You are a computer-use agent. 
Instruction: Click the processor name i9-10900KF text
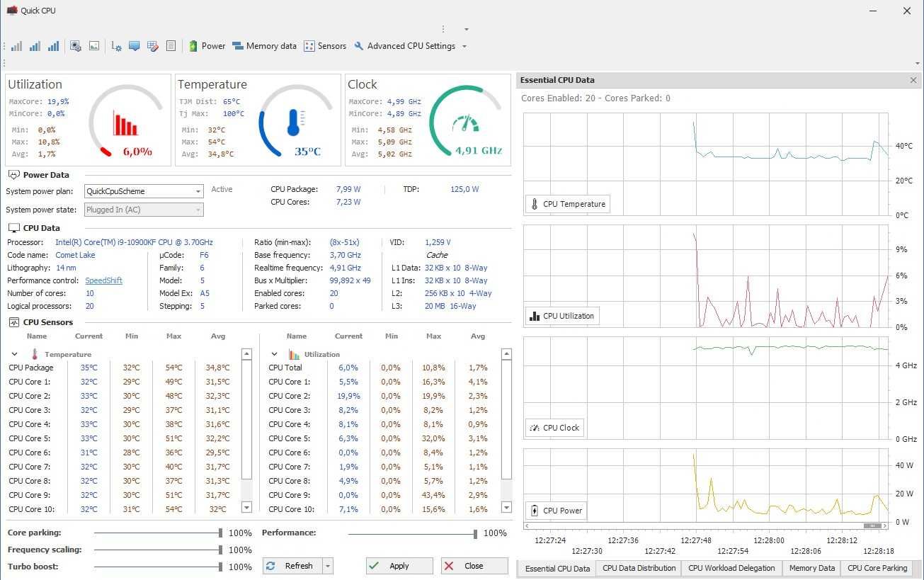pos(134,242)
